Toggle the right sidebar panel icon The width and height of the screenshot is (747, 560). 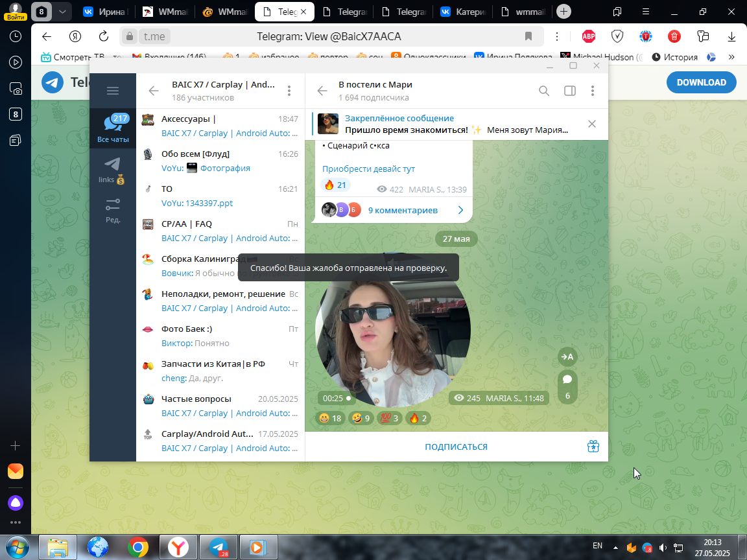(x=570, y=91)
